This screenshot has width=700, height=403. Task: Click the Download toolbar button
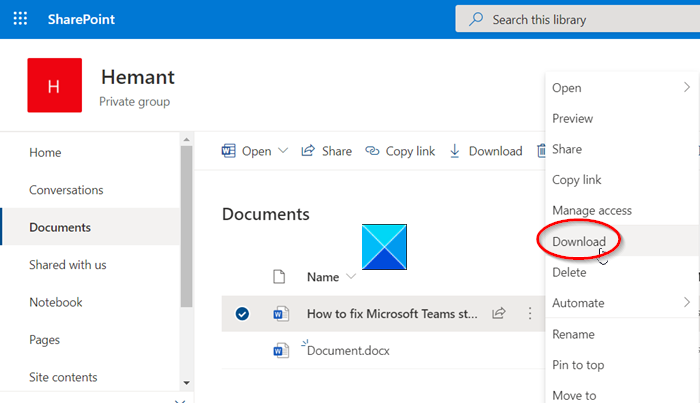(x=485, y=151)
